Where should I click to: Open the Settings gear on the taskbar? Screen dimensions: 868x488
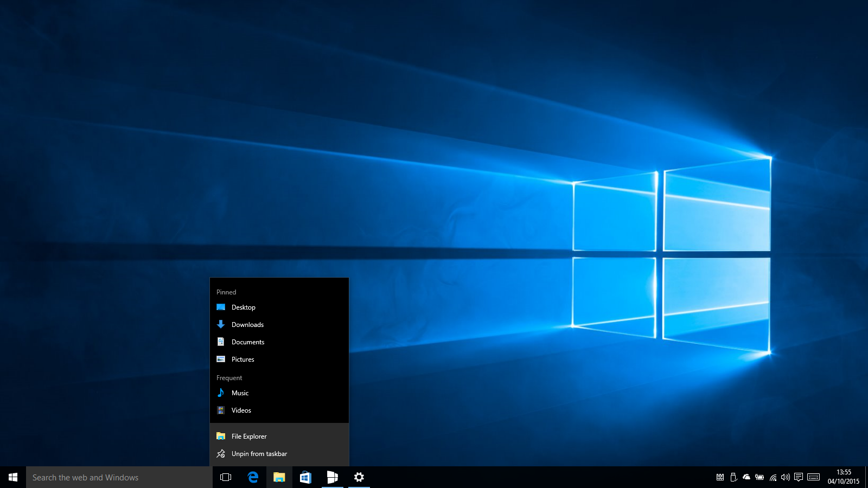359,477
